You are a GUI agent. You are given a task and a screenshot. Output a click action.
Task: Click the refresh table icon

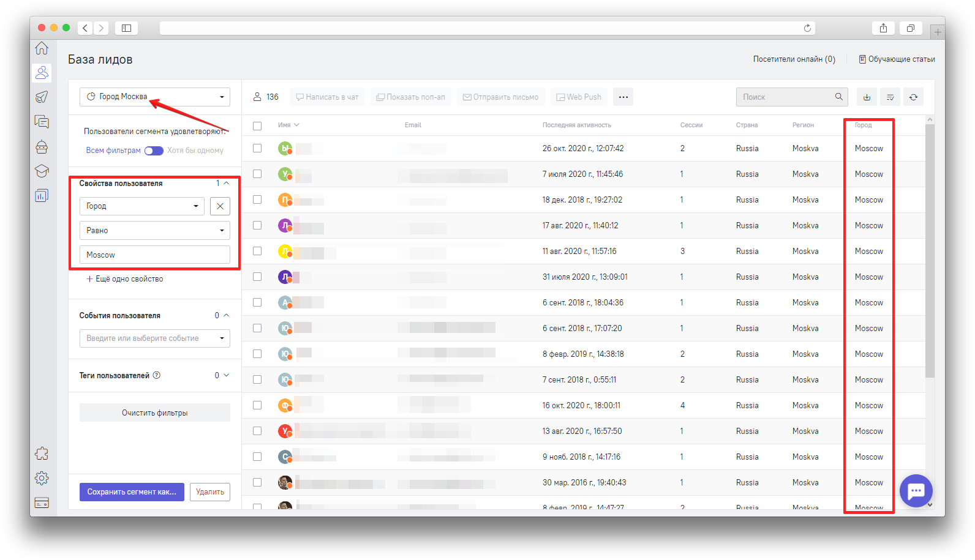tap(913, 97)
